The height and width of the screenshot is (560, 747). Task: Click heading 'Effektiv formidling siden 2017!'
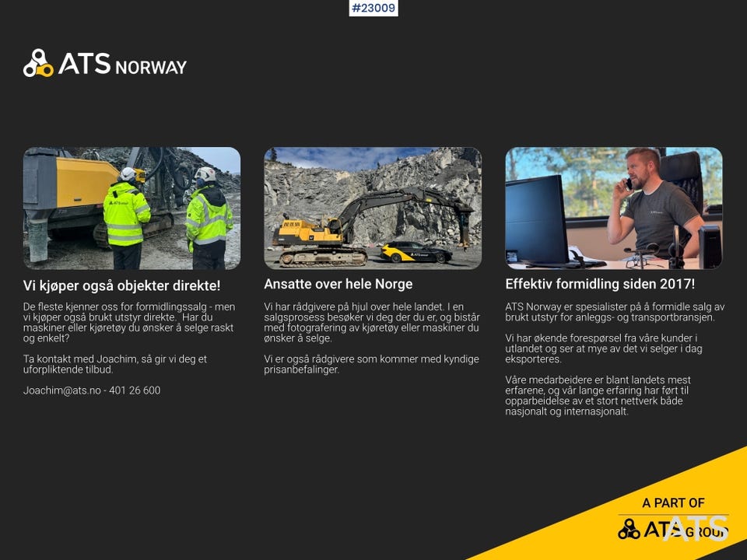600,285
